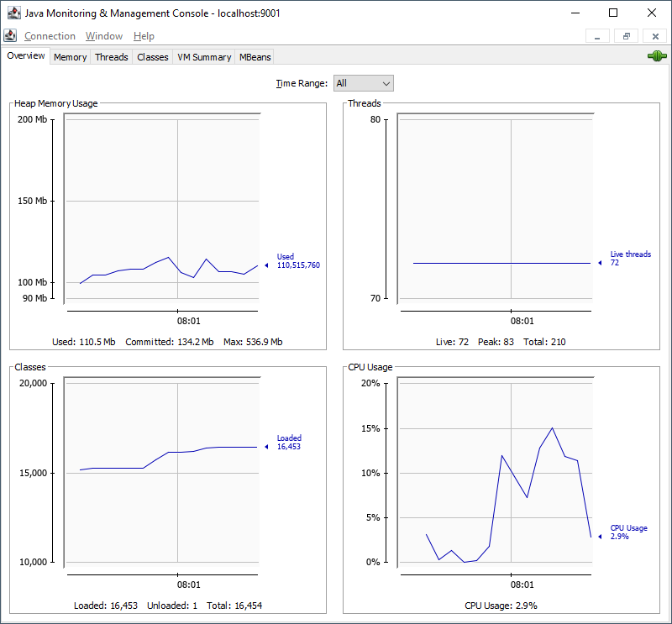The image size is (672, 624).
Task: Open the Window menu
Action: [104, 36]
